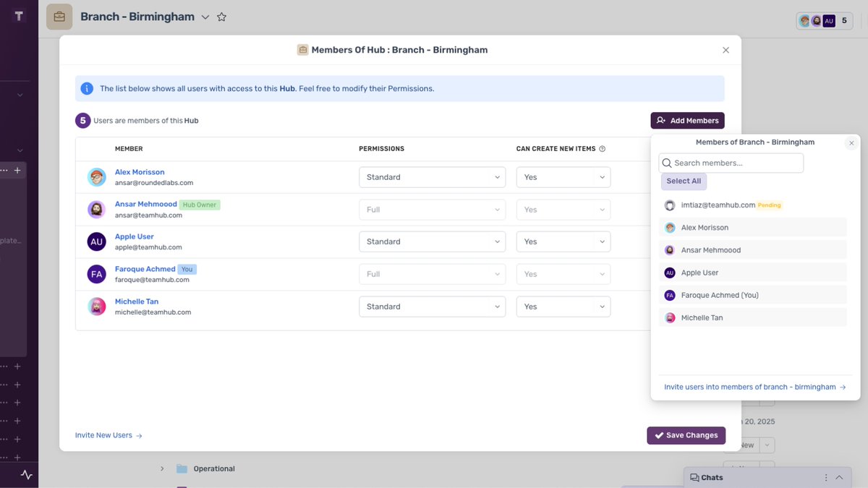The width and height of the screenshot is (868, 488).
Task: Click Michelle Tan's avatar in the members table
Action: 97,307
